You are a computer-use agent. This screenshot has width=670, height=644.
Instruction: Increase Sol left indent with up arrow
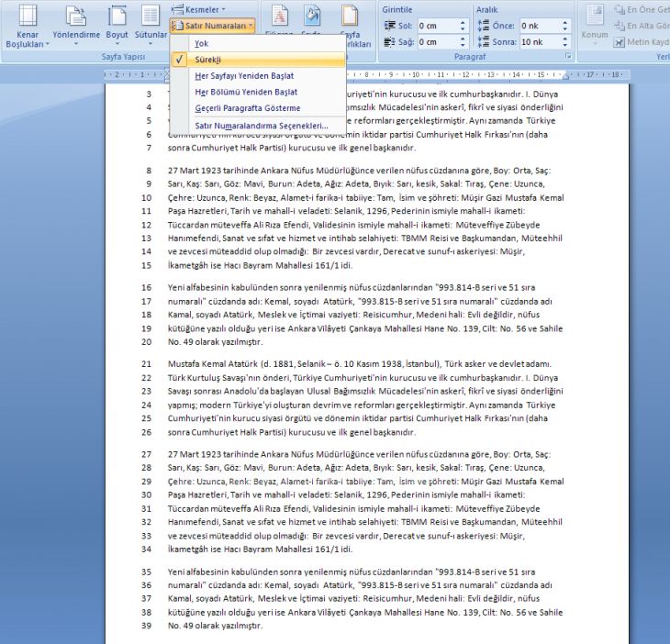463,22
